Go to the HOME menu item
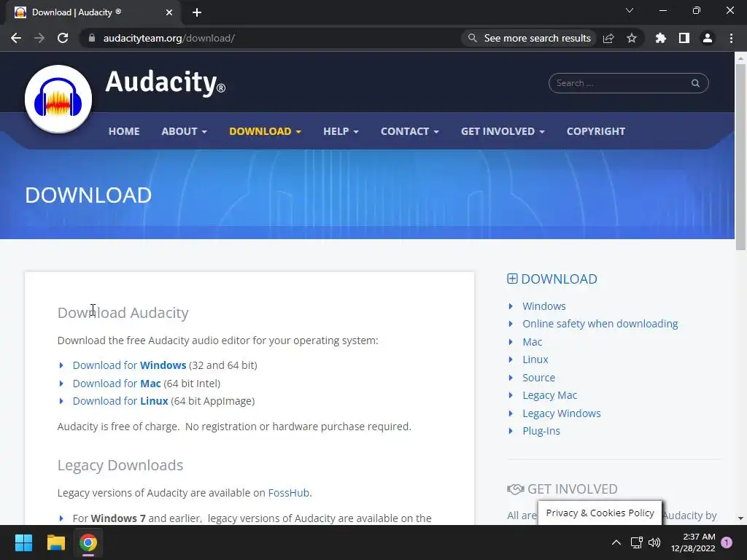This screenshot has width=747, height=560. pyautogui.click(x=124, y=131)
